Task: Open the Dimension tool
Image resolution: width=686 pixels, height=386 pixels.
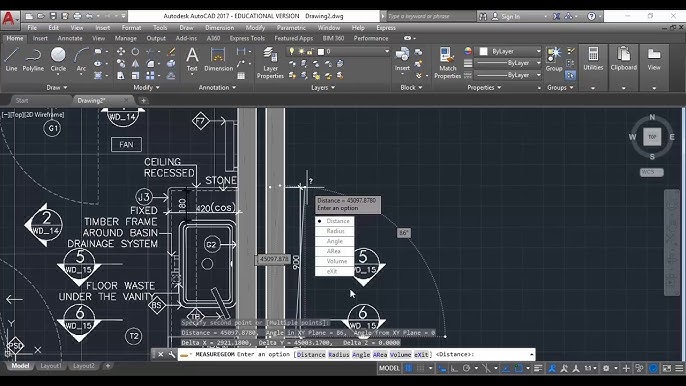Action: (x=218, y=59)
